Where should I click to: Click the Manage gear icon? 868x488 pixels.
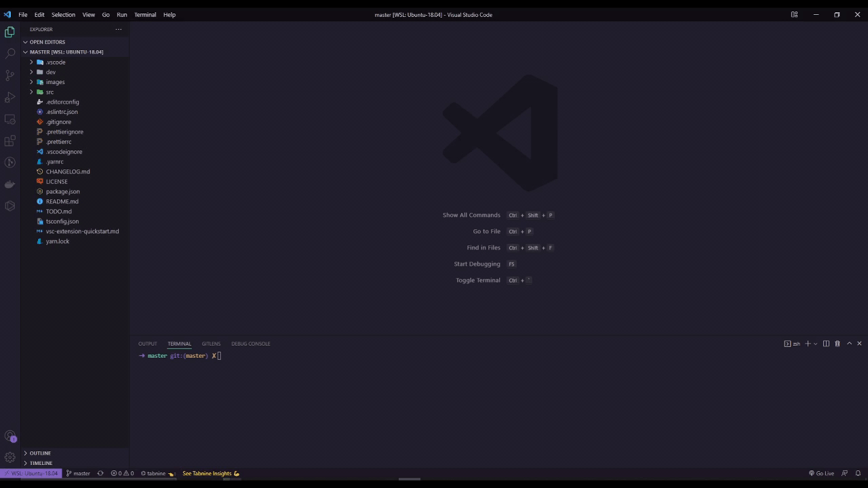(9, 457)
